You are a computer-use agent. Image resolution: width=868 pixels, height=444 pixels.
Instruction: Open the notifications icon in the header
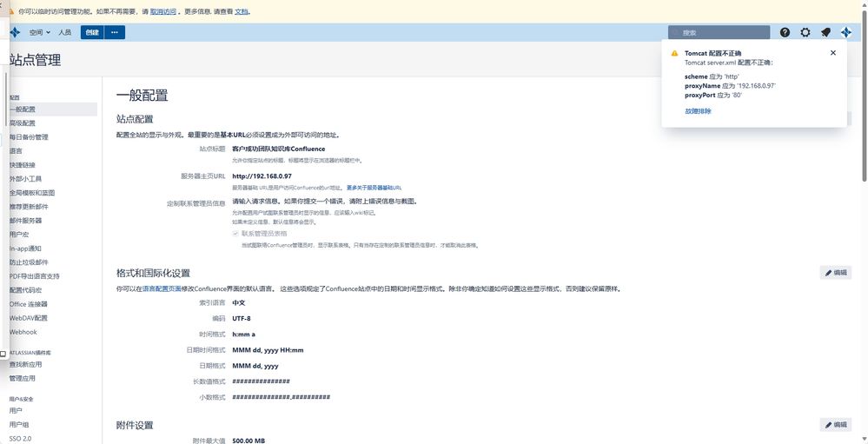pos(825,33)
